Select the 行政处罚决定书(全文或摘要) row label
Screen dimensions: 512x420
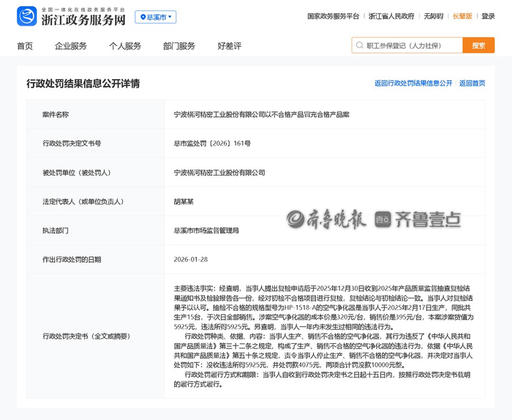coord(86,336)
